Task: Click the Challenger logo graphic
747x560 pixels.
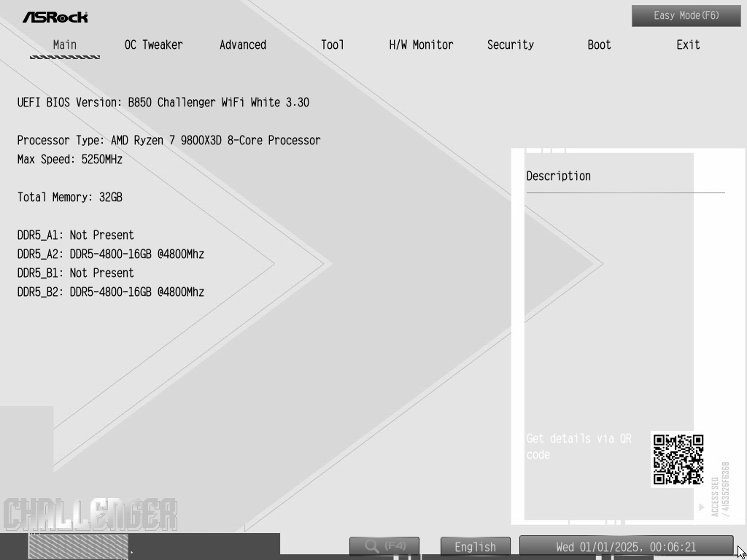Action: 90,515
